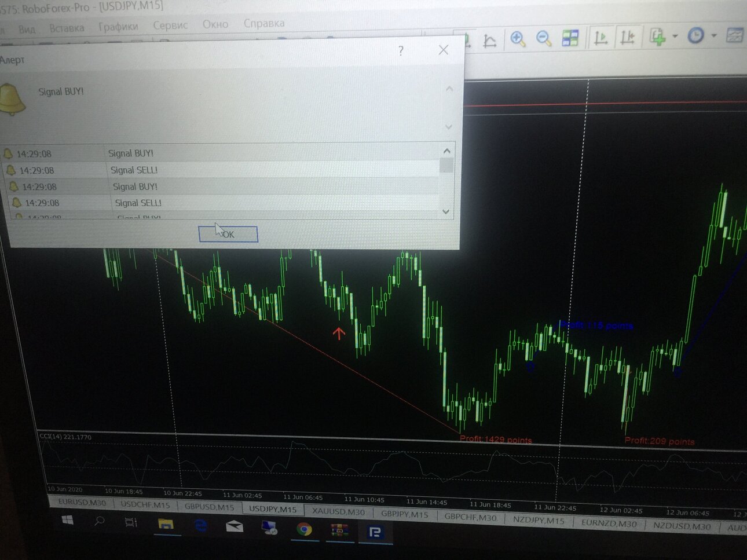Open the Windows Start menu
The width and height of the screenshot is (747, 560).
click(67, 521)
